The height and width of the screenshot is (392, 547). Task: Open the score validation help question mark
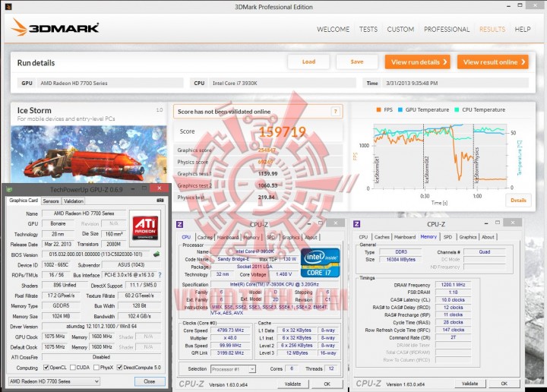tap(335, 112)
